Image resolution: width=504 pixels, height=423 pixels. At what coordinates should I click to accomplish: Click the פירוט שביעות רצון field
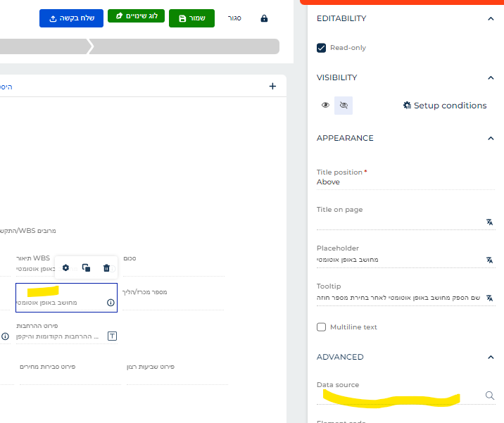[x=177, y=374]
